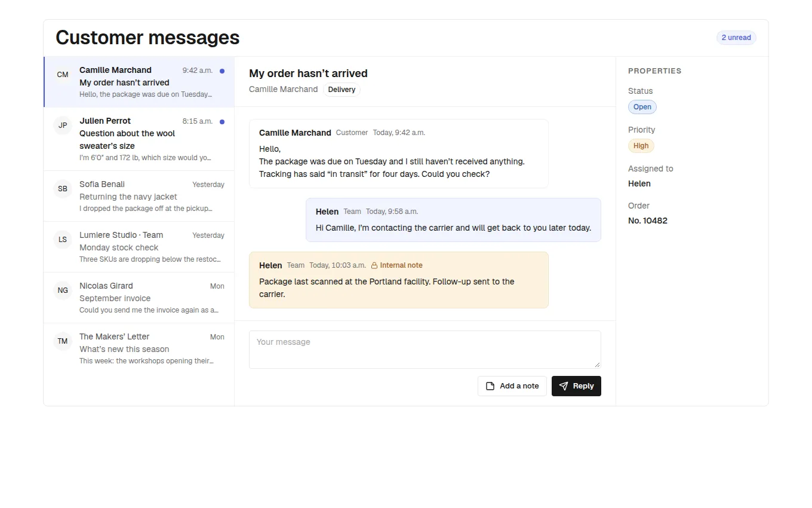The image size is (812, 508).
Task: Open the Monday stock check conversation
Action: (x=139, y=247)
